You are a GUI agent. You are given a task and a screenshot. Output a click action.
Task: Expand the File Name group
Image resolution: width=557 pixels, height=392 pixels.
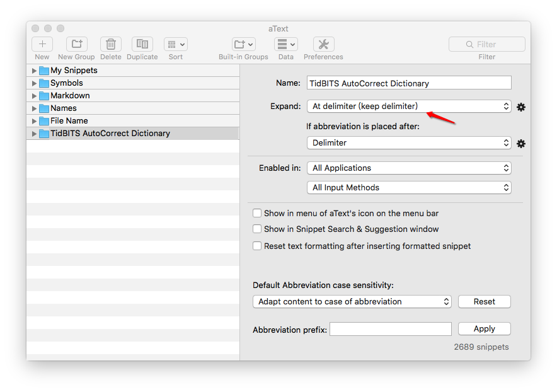pos(34,121)
